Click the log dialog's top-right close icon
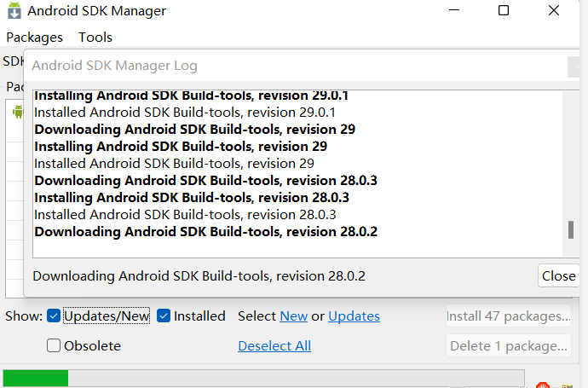Image resolution: width=588 pixels, height=388 pixels. point(574,67)
